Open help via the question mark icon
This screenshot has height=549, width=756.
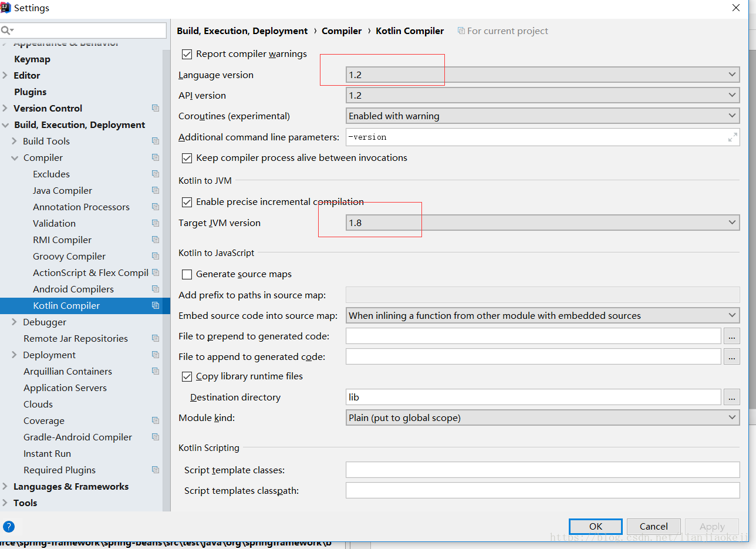tap(8, 527)
